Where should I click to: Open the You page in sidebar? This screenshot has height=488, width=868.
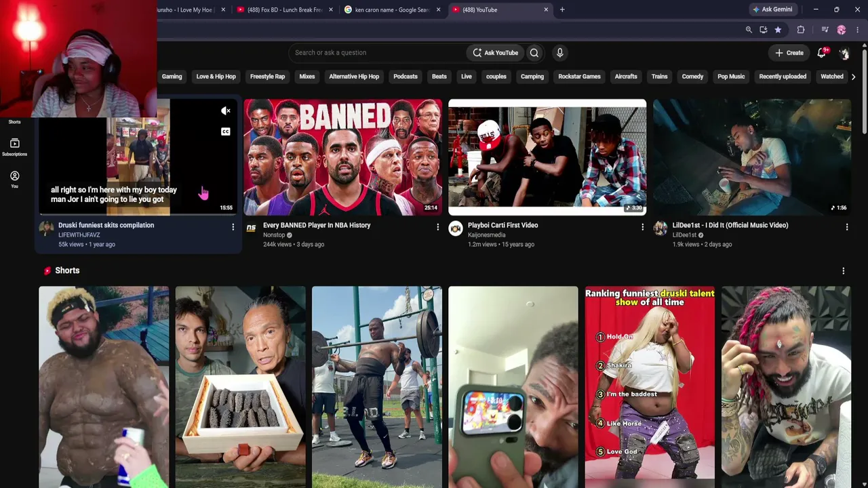[x=14, y=180]
